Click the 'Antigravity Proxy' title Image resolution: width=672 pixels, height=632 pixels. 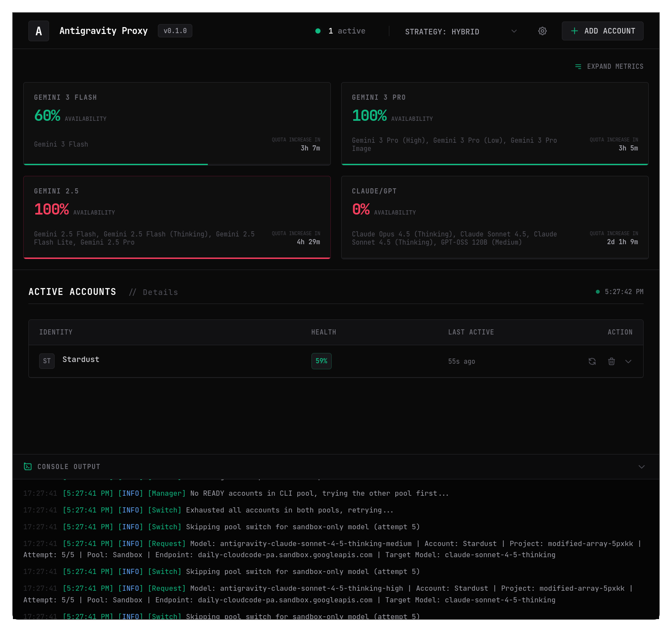click(104, 31)
